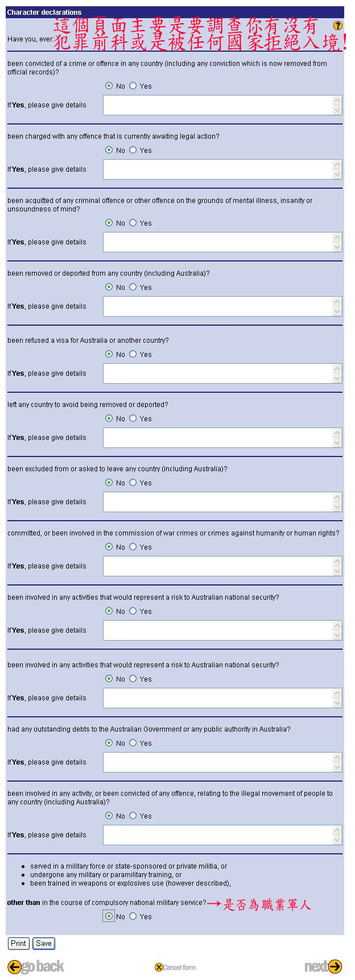Select Yes for left country to avoid deportation

click(133, 418)
